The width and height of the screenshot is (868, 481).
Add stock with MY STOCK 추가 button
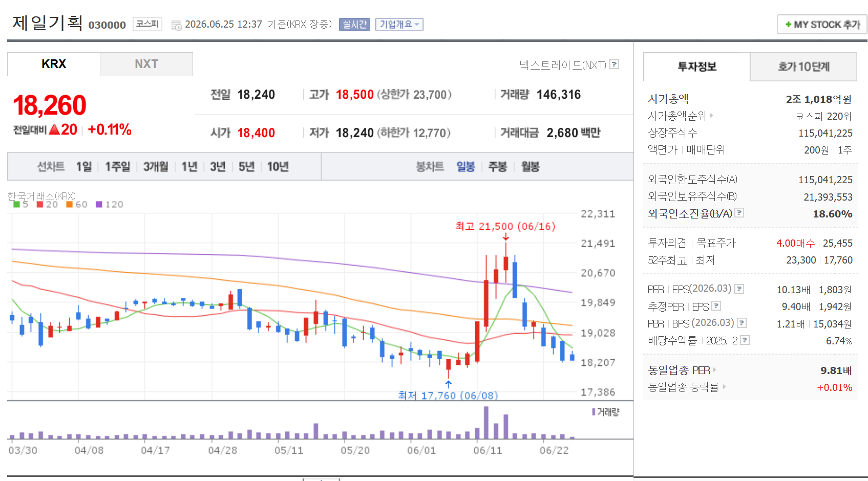coord(822,25)
